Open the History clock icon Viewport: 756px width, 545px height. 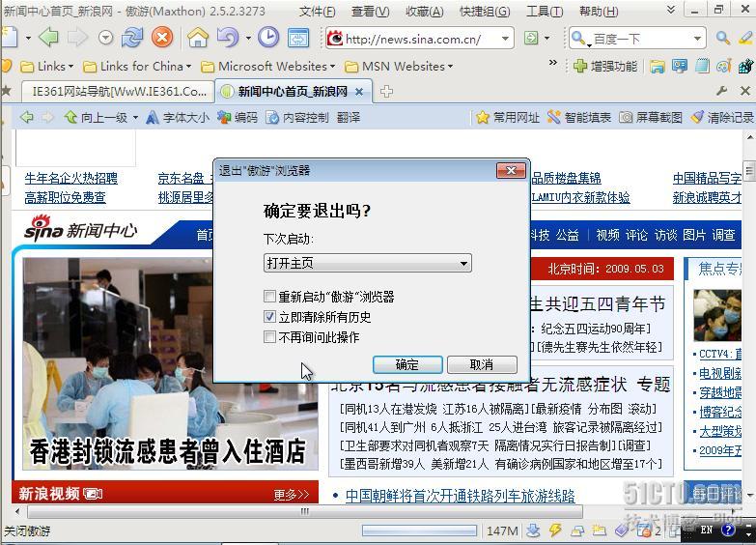tap(268, 37)
